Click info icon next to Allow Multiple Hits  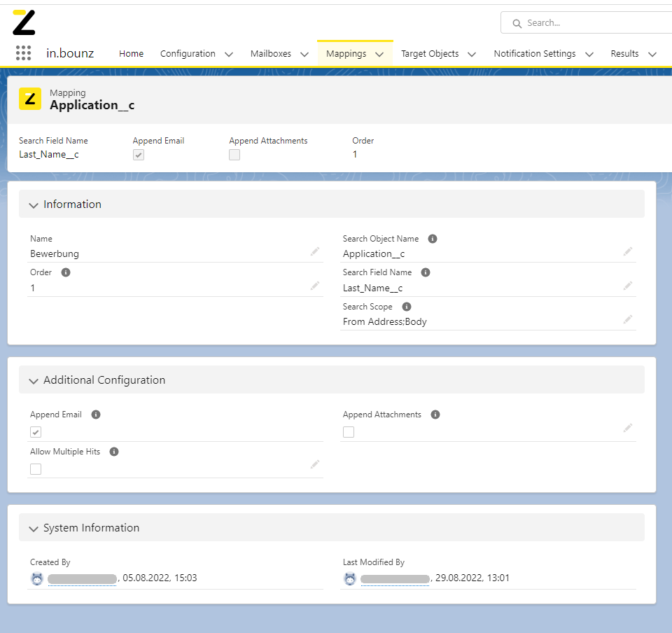click(x=114, y=452)
